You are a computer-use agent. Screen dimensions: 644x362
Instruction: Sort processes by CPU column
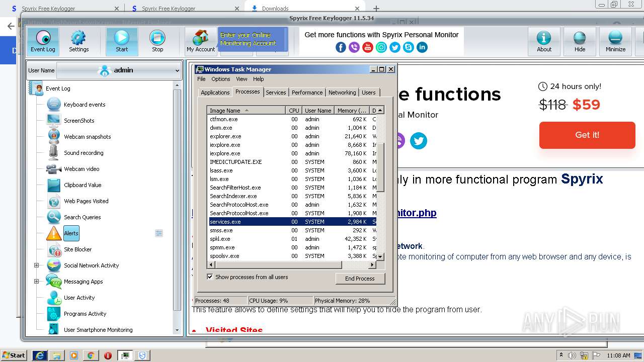pos(294,111)
